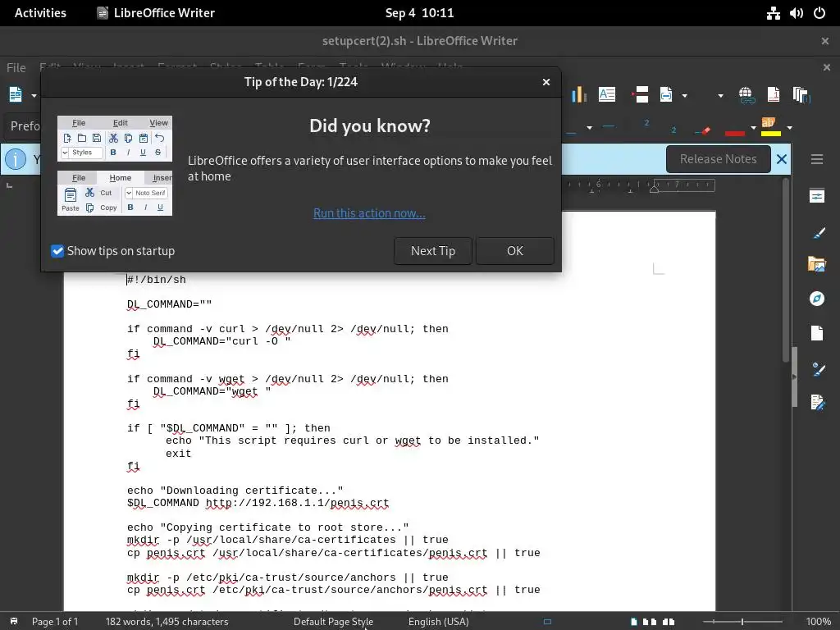
Task: Adjust the zoom slider in status bar
Action: pyautogui.click(x=742, y=622)
